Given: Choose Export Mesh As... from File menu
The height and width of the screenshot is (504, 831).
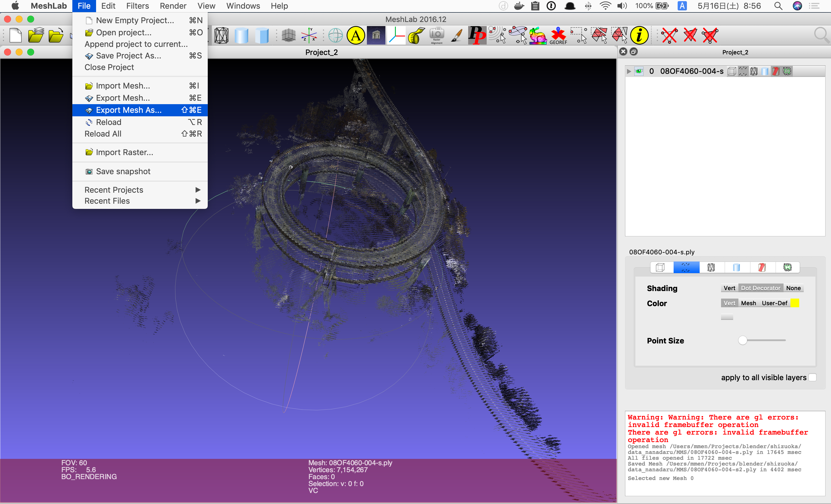Looking at the screenshot, I should pyautogui.click(x=140, y=110).
